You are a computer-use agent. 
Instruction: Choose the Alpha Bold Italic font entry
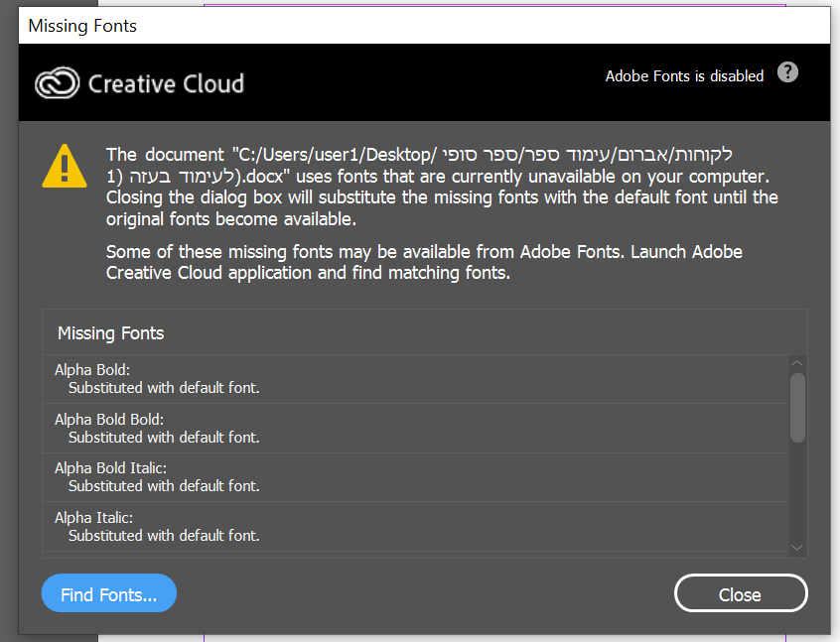click(110, 467)
